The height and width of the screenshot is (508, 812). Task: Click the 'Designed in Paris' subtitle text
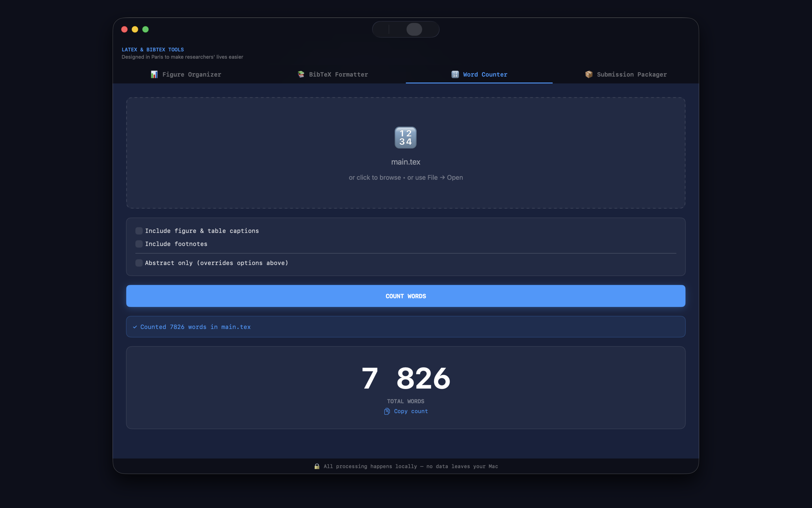coord(182,57)
